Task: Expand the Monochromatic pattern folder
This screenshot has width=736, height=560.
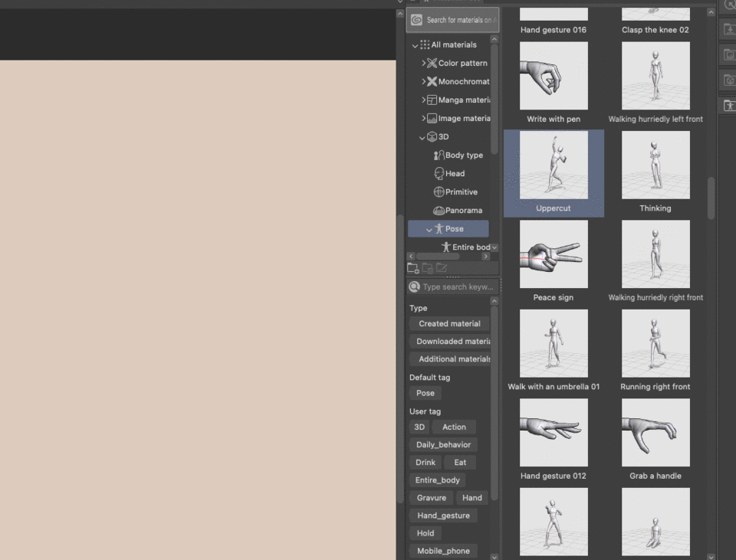Action: 423,81
